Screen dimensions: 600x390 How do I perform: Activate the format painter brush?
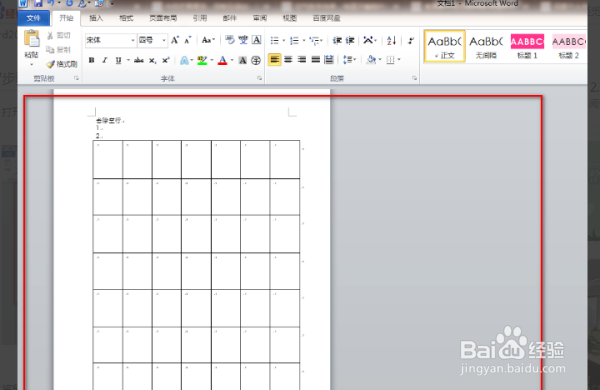[x=51, y=64]
